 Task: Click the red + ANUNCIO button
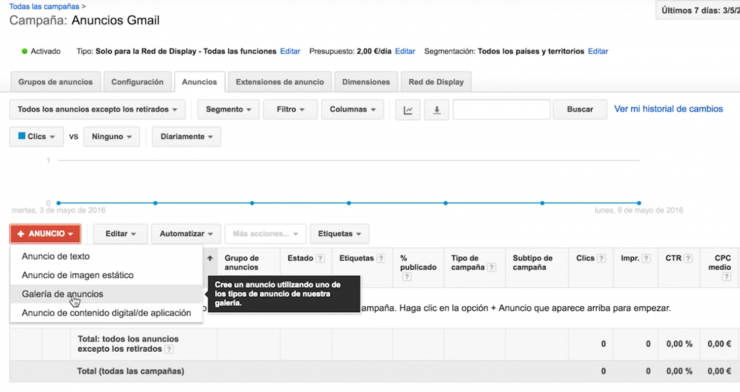pyautogui.click(x=45, y=234)
